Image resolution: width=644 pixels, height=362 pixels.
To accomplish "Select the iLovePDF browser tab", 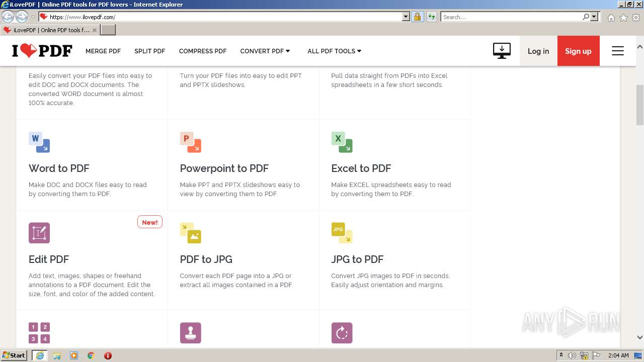I will click(50, 30).
